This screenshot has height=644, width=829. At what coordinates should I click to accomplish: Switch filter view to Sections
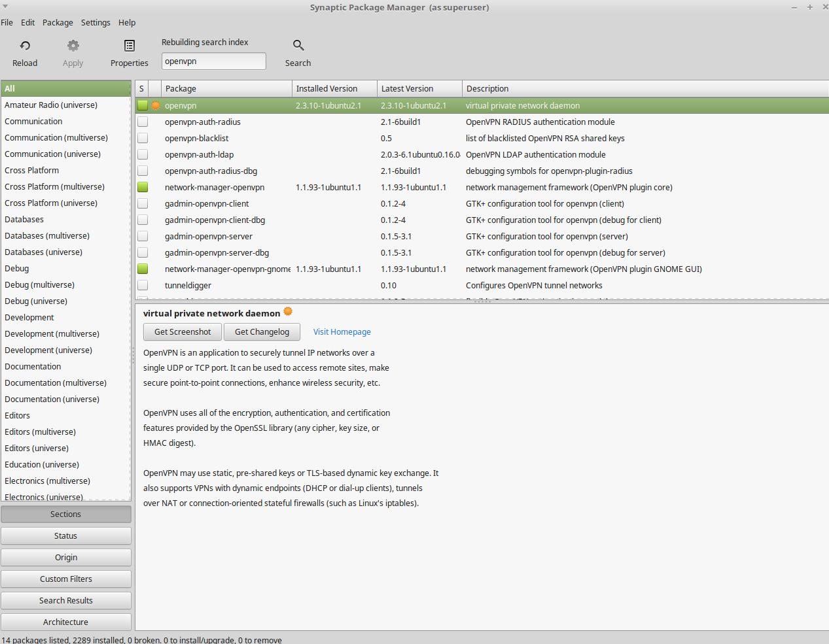pos(66,515)
